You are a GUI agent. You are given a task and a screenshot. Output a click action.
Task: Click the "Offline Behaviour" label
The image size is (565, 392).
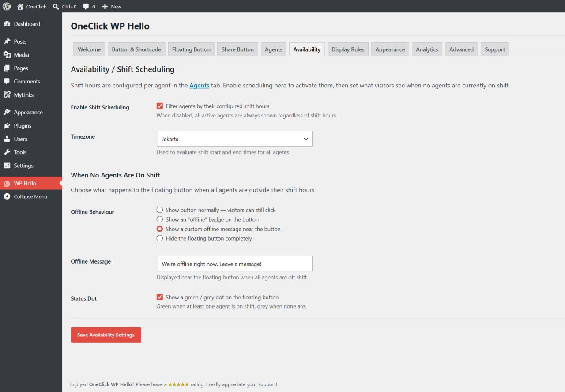point(92,212)
